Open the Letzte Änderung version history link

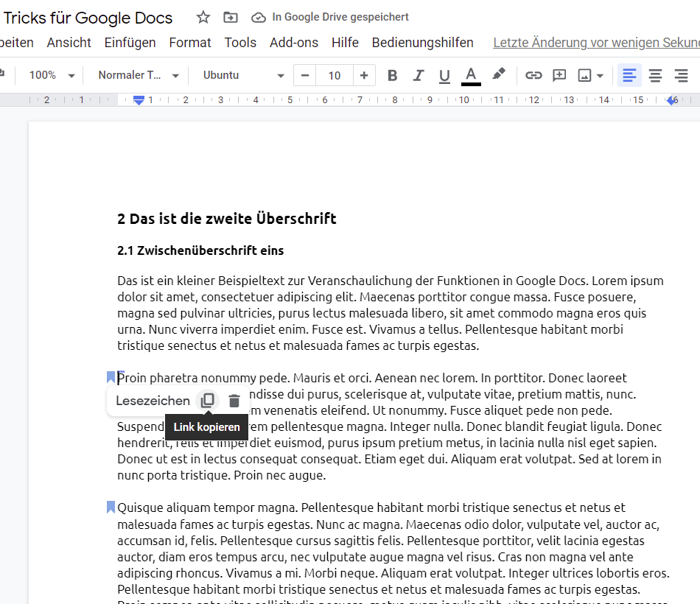596,43
